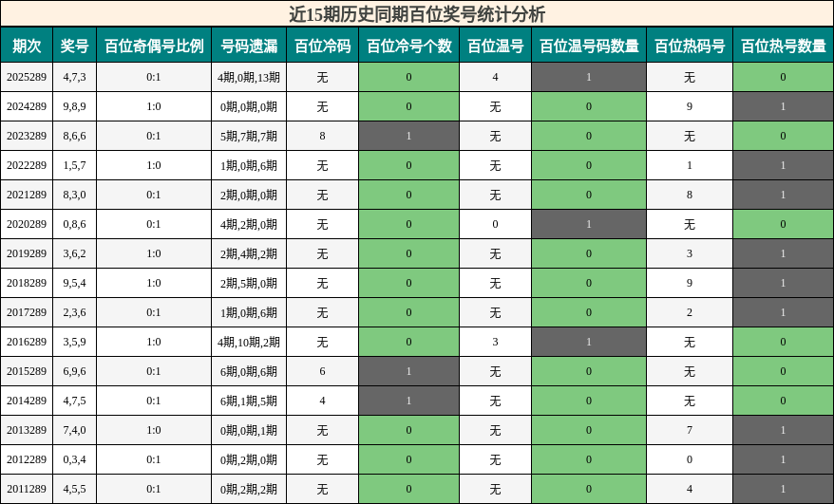The width and height of the screenshot is (834, 504).
Task: Click prize number 3,5,9
Action: pos(74,342)
